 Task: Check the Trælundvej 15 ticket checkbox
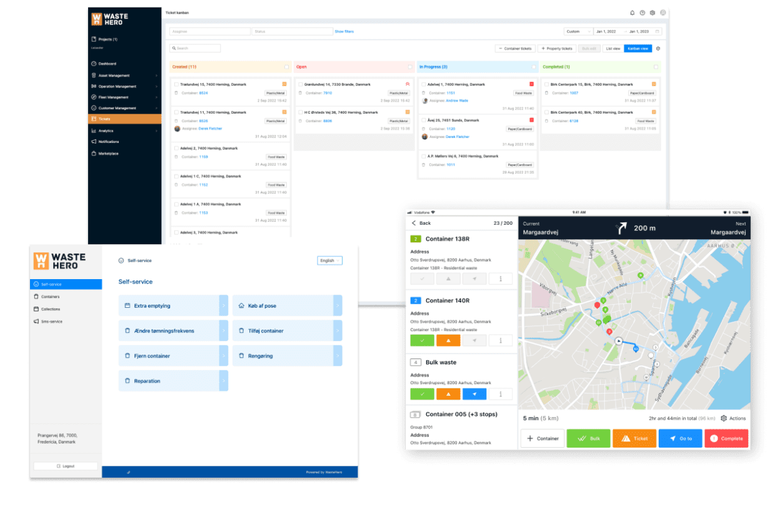coord(177,84)
